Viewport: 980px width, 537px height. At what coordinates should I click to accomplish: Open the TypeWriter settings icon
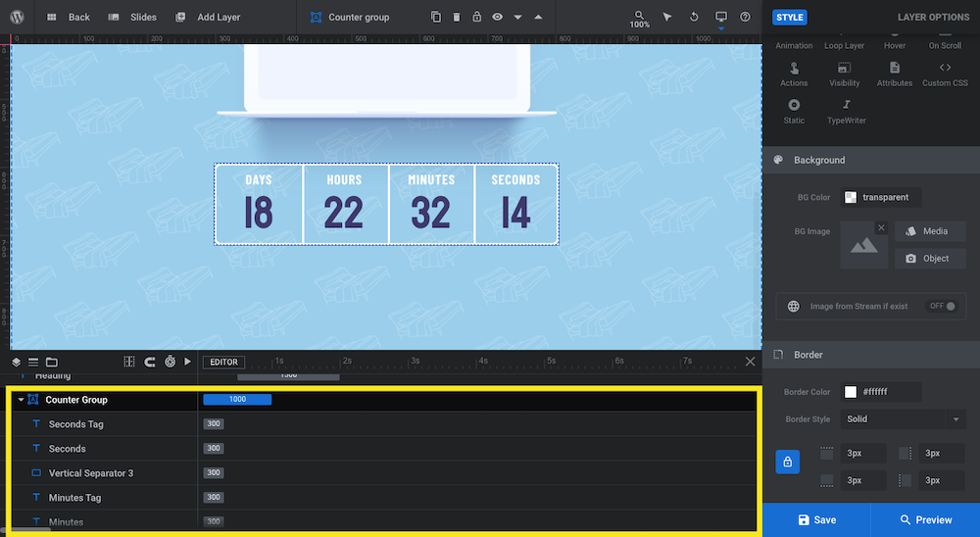point(847,112)
